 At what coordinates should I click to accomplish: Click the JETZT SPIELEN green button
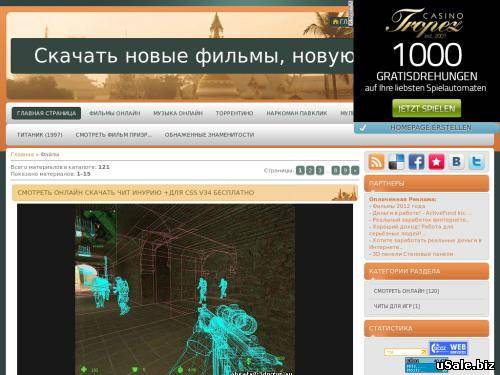[x=427, y=108]
